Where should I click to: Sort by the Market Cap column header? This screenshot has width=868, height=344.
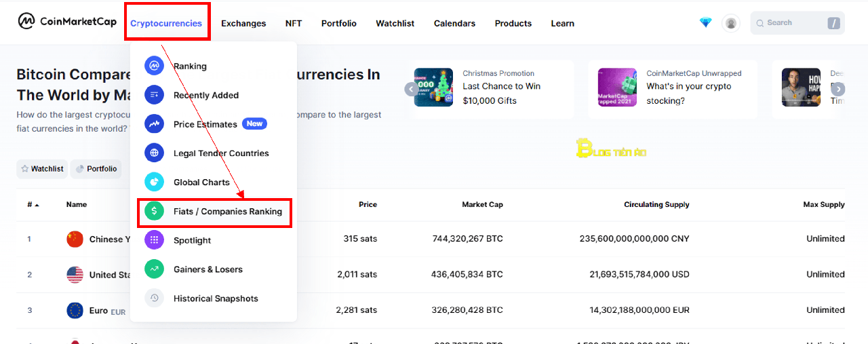(482, 205)
